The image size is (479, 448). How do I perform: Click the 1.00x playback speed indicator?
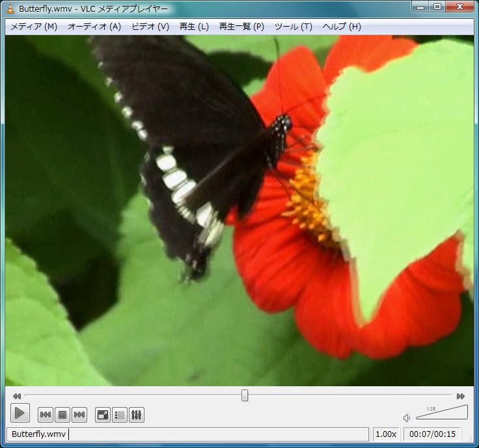point(386,434)
